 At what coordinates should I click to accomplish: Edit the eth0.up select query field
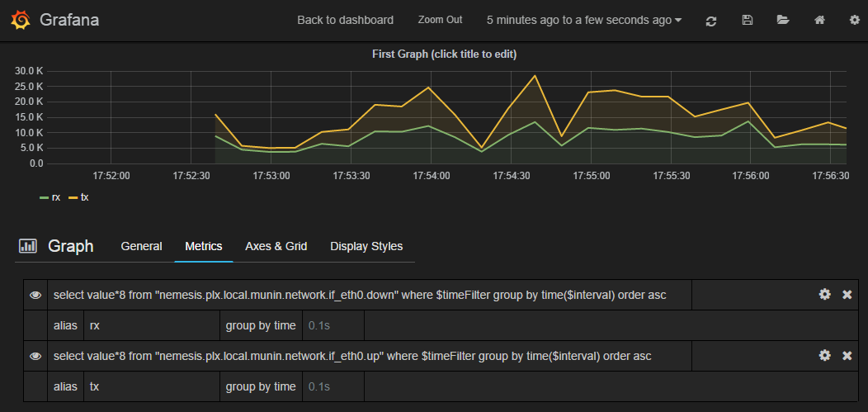[370, 356]
